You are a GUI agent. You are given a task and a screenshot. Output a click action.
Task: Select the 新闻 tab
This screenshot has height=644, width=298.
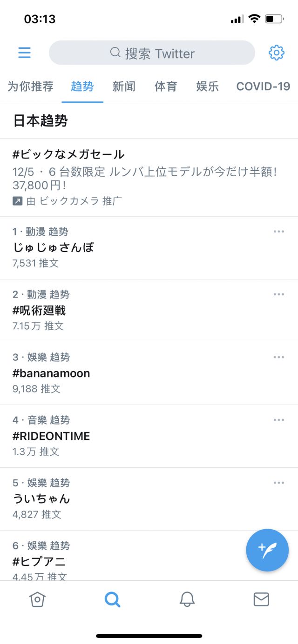[x=124, y=86]
